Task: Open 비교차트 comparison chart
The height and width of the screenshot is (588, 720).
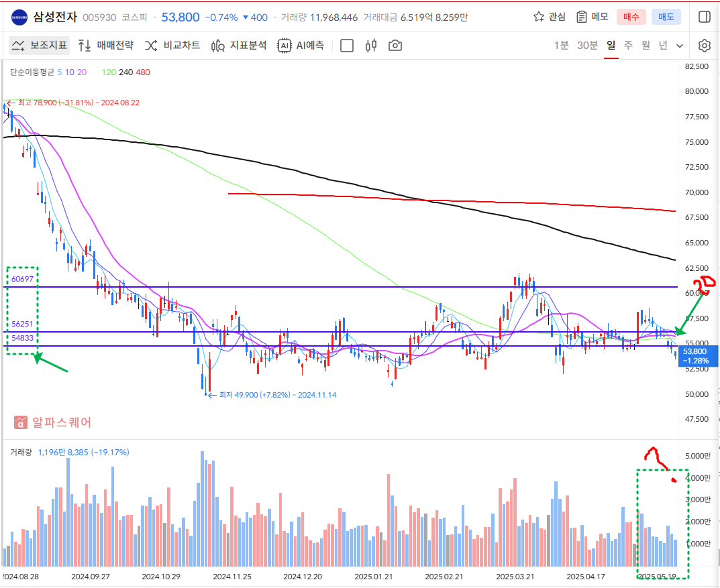Action: point(172,46)
